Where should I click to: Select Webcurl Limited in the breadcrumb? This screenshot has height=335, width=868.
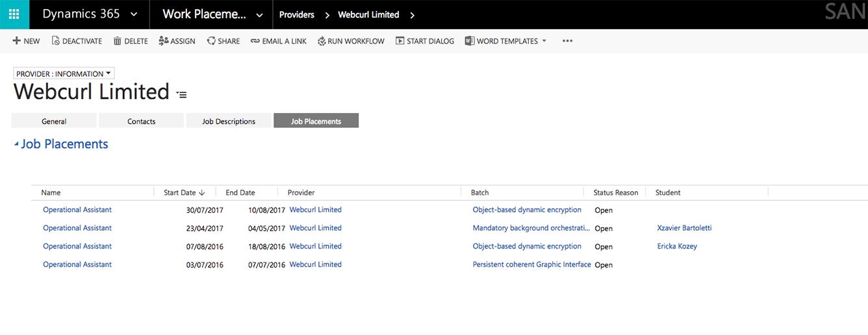pyautogui.click(x=368, y=14)
